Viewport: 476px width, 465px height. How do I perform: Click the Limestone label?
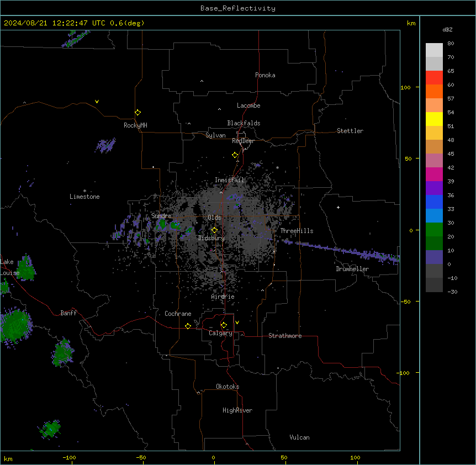pos(84,197)
